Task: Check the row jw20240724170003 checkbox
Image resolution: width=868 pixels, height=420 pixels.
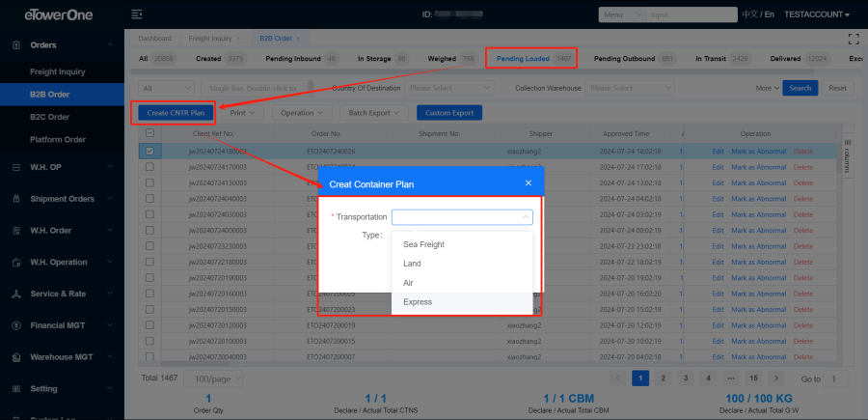Action: pos(149,167)
